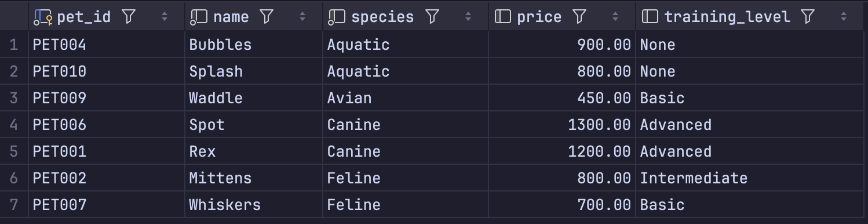The width and height of the screenshot is (868, 224).
Task: Open filter for training_level column
Action: point(808,17)
